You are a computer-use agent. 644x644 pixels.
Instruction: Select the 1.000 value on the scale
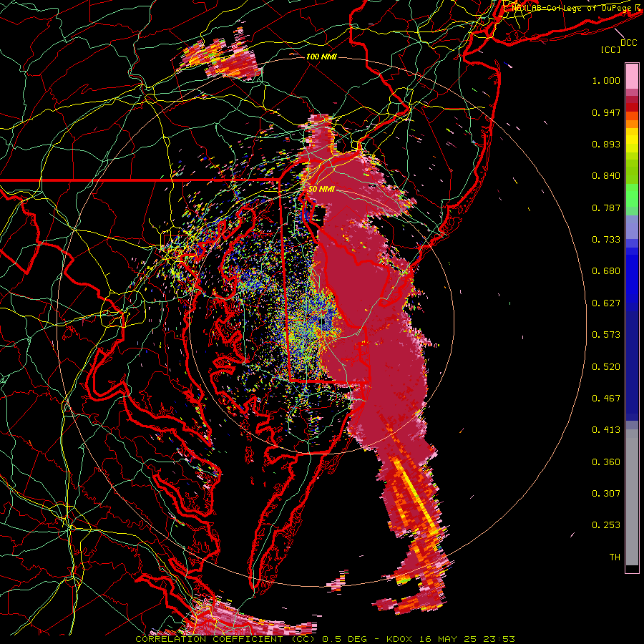click(606, 80)
